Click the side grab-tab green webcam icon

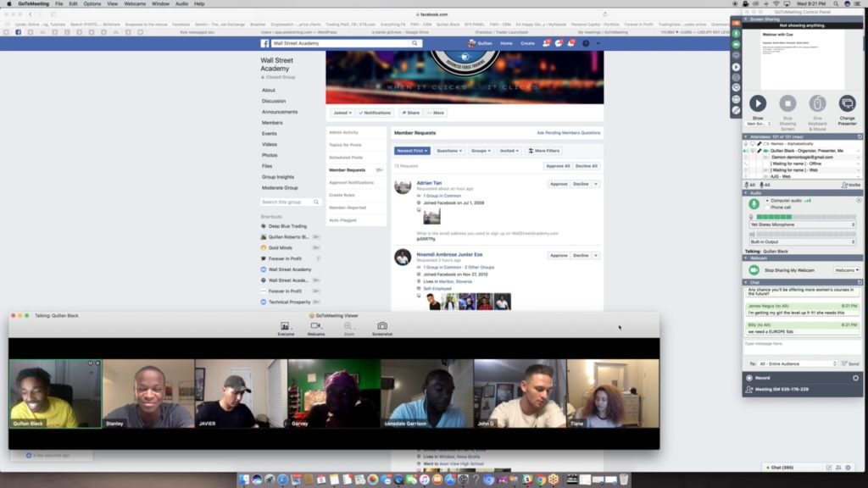[736, 44]
